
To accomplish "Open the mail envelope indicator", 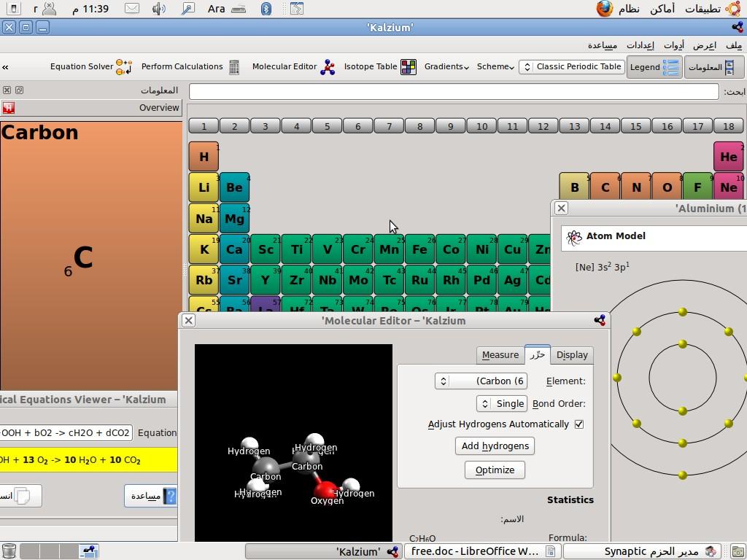I will pyautogui.click(x=131, y=9).
